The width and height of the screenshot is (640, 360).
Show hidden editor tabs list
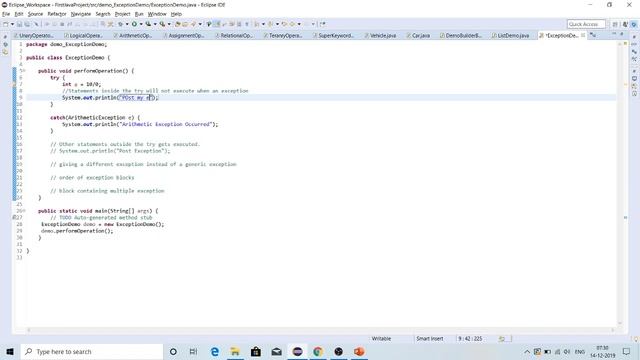click(x=593, y=36)
